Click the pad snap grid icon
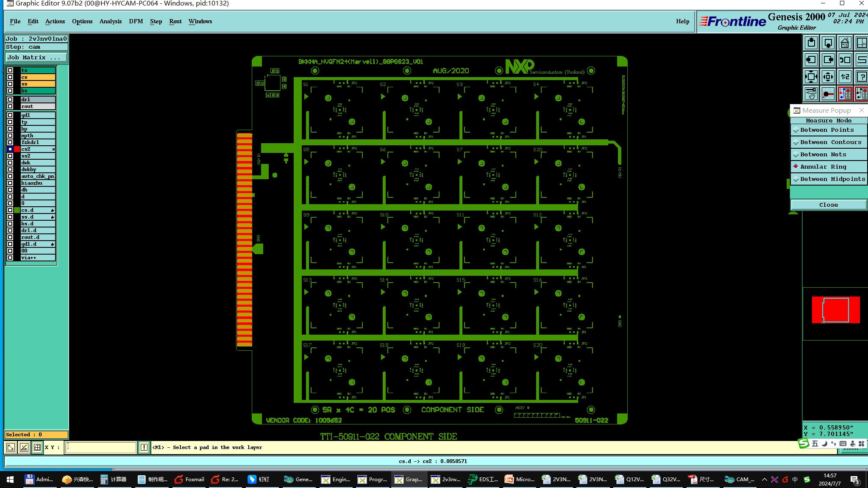 pos(828,94)
